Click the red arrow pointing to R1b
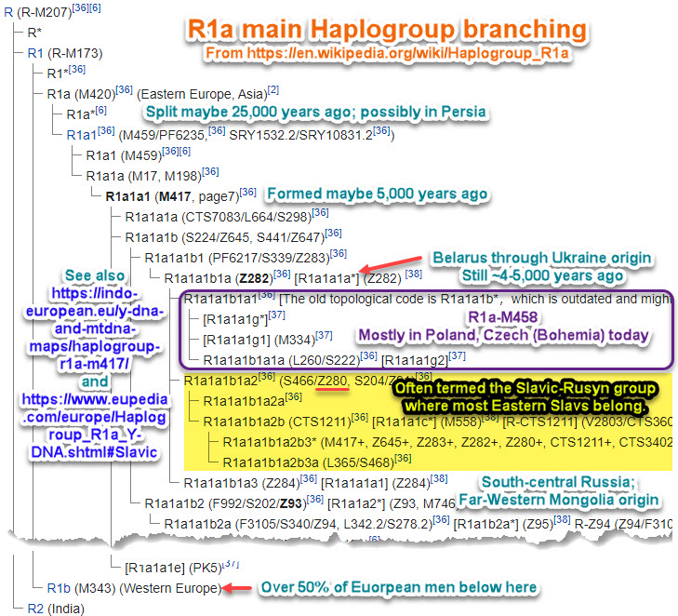Image resolution: width=678 pixels, height=616 pixels. coord(240,588)
